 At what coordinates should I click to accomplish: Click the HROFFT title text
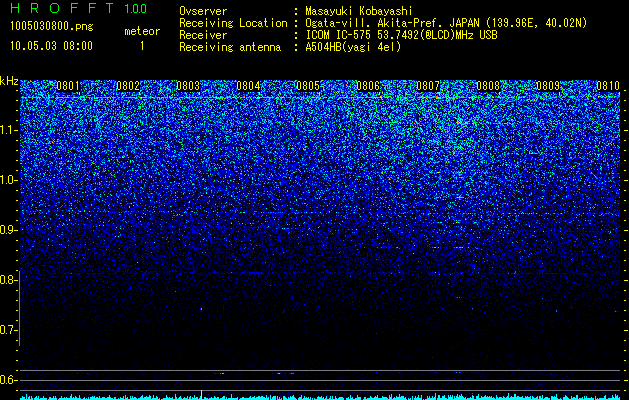coord(63,8)
